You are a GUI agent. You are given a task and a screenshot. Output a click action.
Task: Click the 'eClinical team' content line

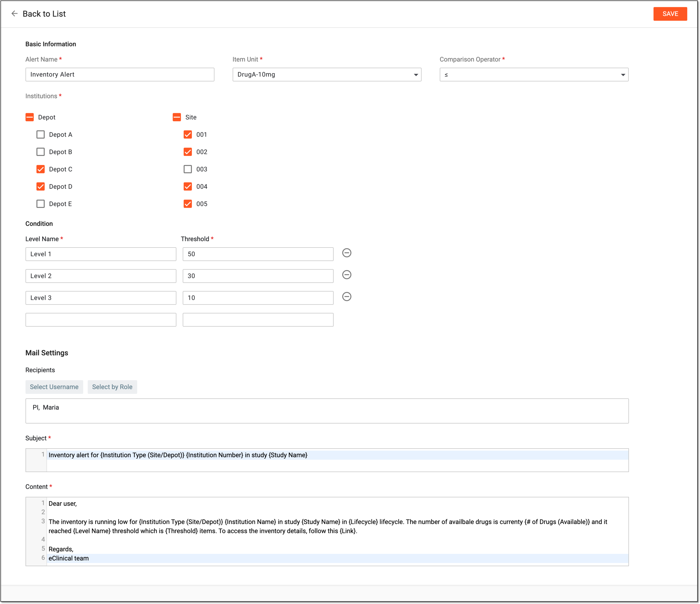(x=337, y=558)
